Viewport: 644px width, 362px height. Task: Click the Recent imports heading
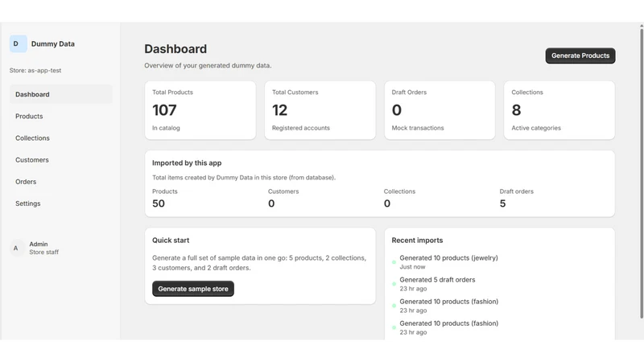point(417,240)
